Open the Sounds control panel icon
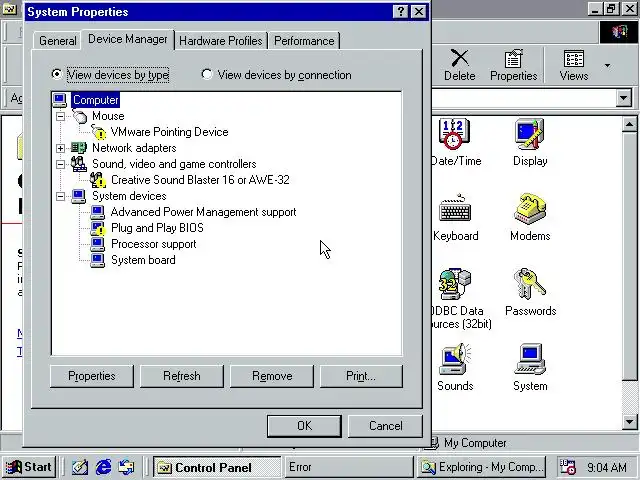640x480 pixels. pos(455,359)
